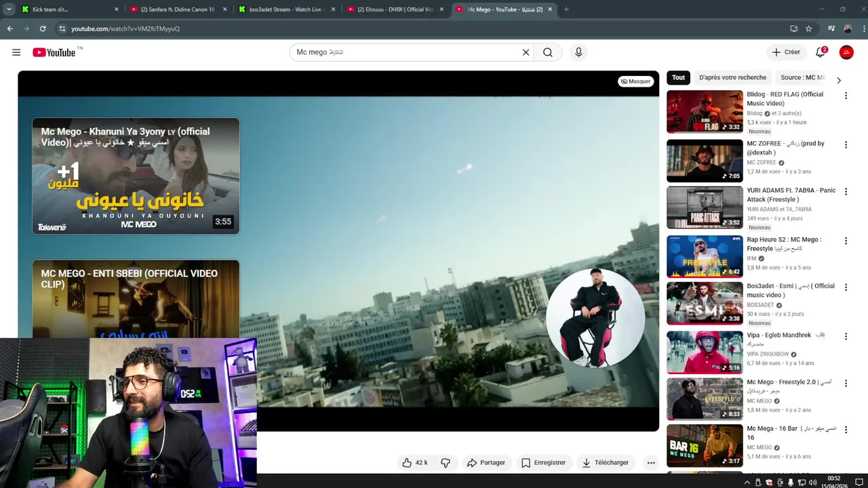Open the menu for YURI ADAMS Panic Attack

pos(846,192)
